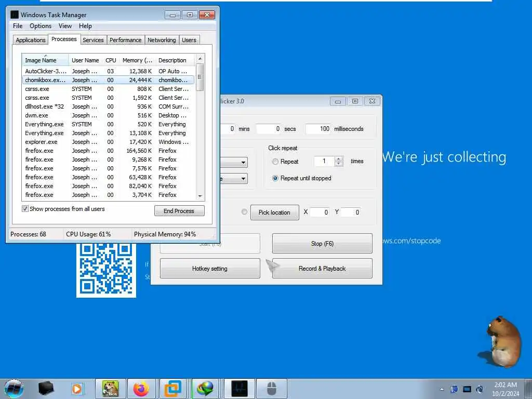Select the Pick location radio button

click(x=244, y=212)
